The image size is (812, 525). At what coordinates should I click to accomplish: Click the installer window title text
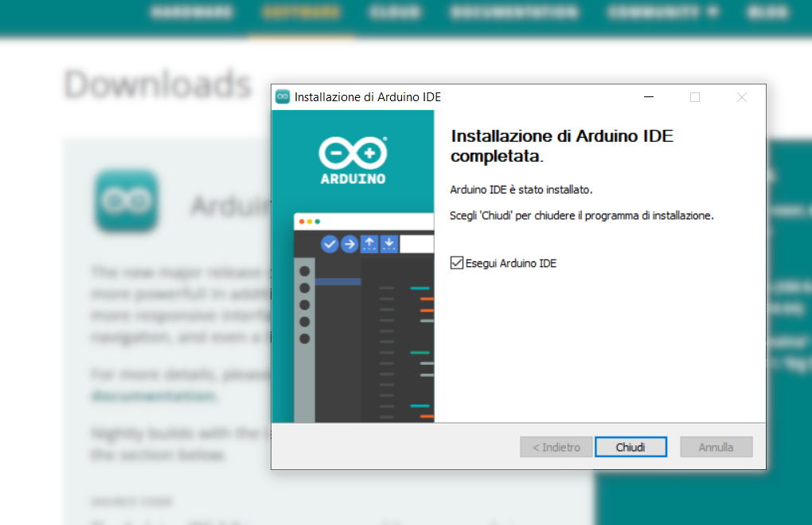point(368,97)
